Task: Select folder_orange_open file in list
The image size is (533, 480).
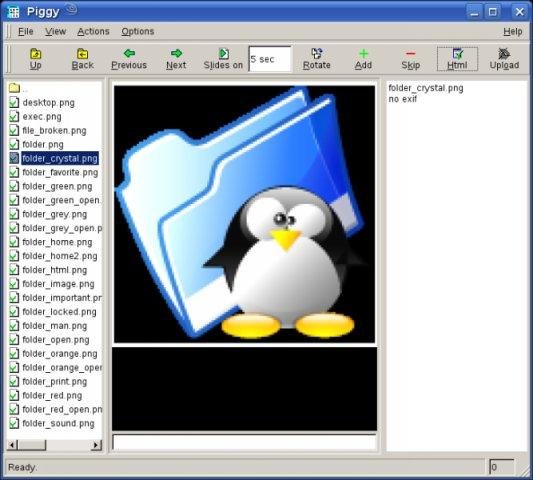Action: [x=62, y=367]
